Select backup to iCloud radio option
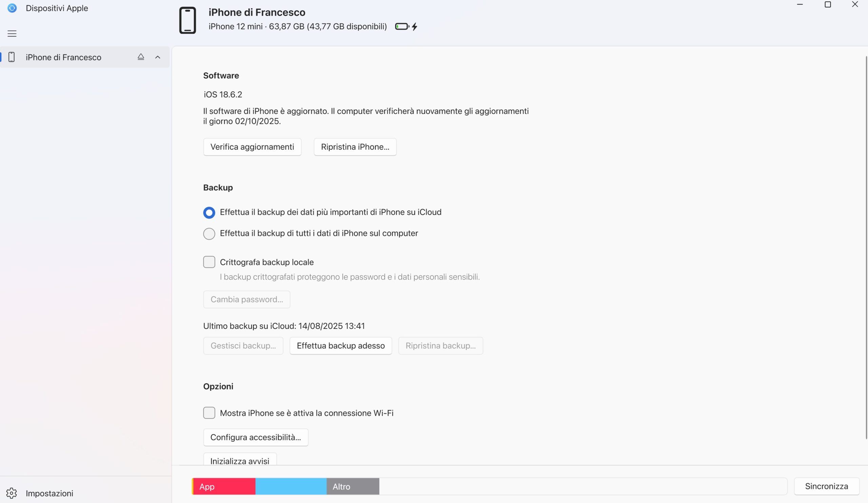 coord(209,212)
